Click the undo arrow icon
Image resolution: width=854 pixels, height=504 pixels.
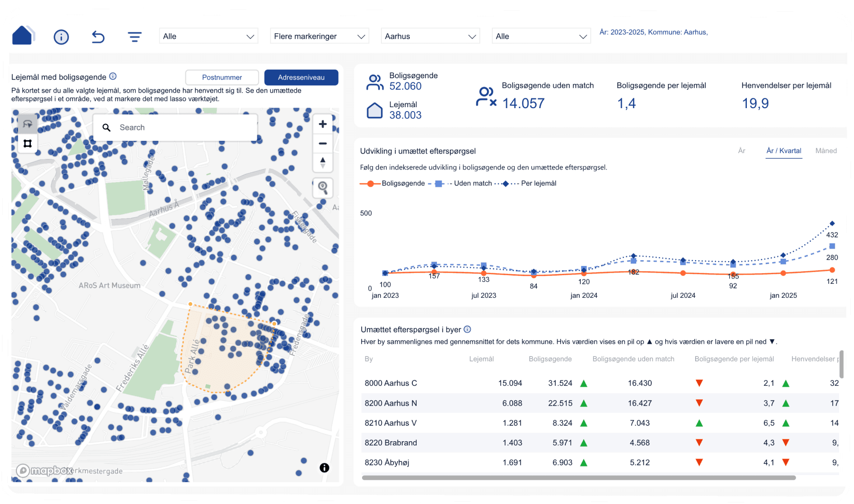click(x=98, y=36)
